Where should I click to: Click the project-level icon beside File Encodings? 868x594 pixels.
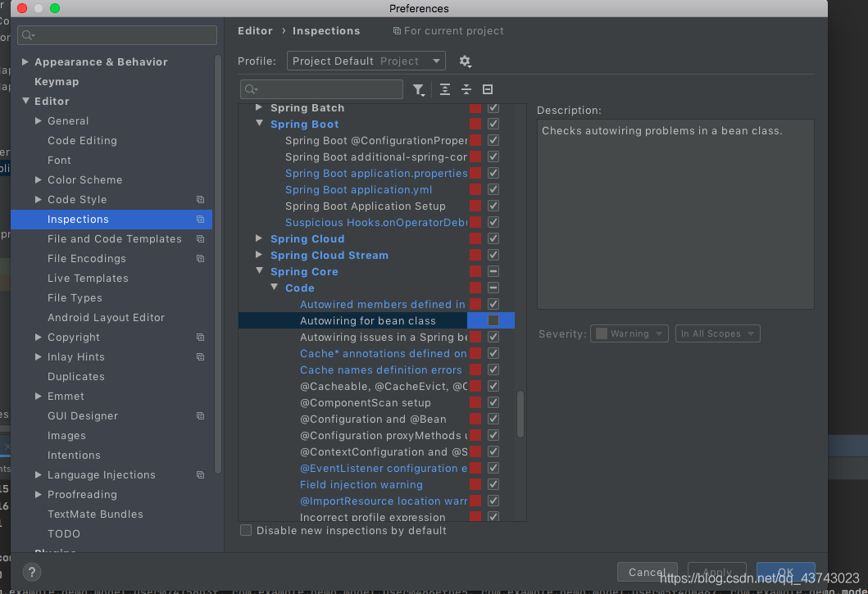pyautogui.click(x=200, y=259)
